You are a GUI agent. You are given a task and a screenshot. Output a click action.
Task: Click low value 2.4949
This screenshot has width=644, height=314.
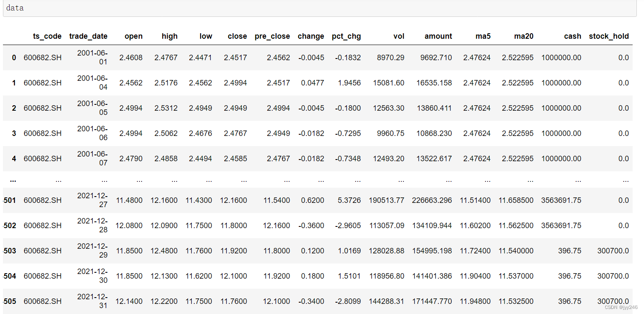[200, 108]
